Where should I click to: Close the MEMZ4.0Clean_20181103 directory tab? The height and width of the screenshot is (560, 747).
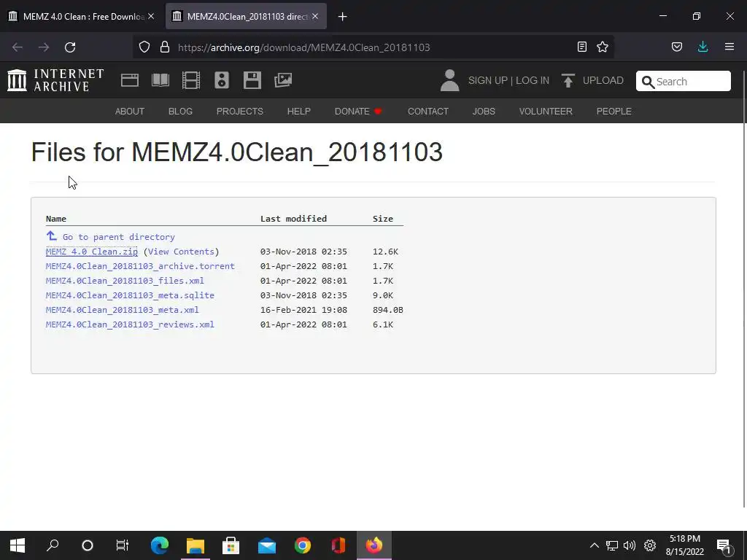[x=315, y=16]
